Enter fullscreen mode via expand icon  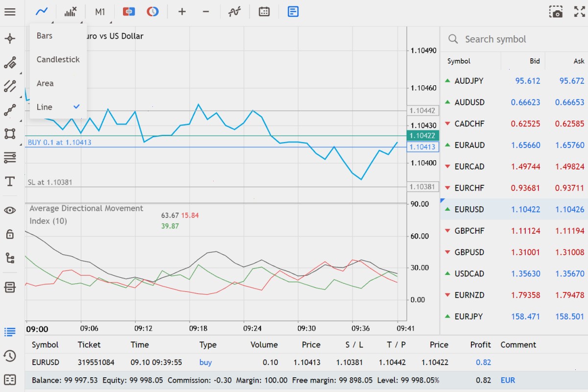point(580,11)
